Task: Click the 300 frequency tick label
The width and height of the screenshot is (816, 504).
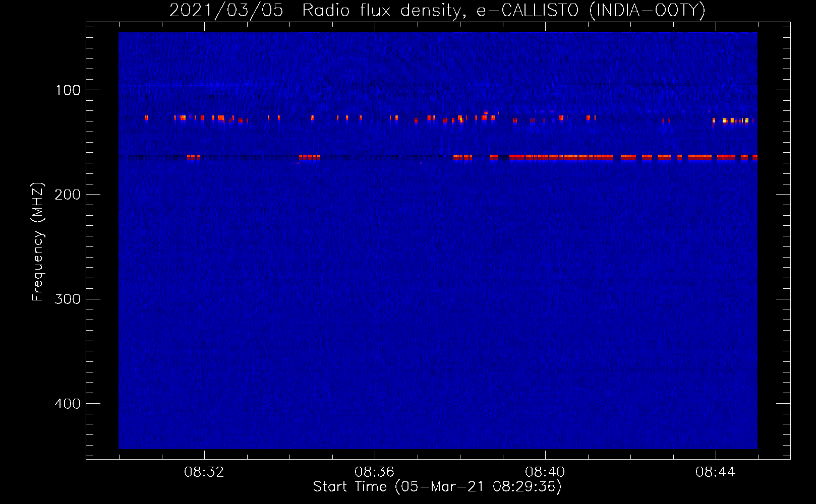Action: (x=68, y=299)
